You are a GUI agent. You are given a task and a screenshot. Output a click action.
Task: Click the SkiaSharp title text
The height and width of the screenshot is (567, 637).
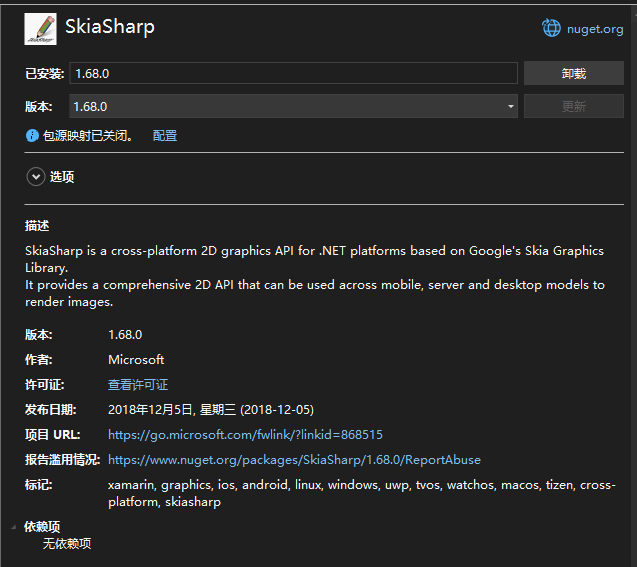[x=110, y=27]
